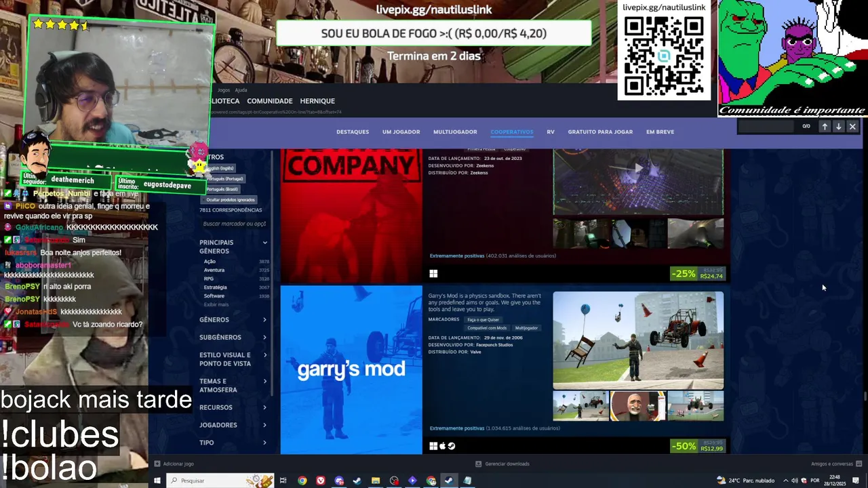Expand the Gêneros filter section
This screenshot has height=488, width=868.
pos(234,320)
